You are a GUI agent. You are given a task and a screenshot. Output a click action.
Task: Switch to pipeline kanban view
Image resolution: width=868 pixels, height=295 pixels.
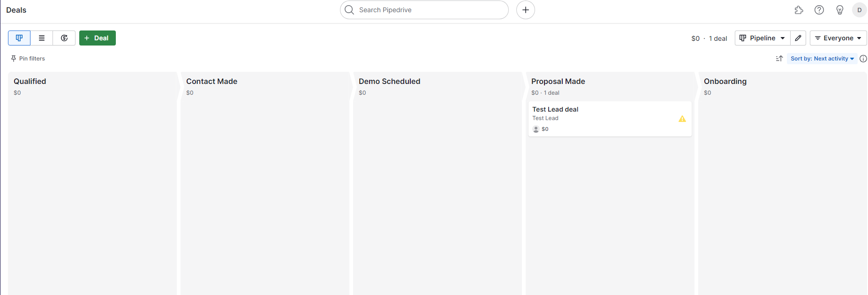[19, 38]
